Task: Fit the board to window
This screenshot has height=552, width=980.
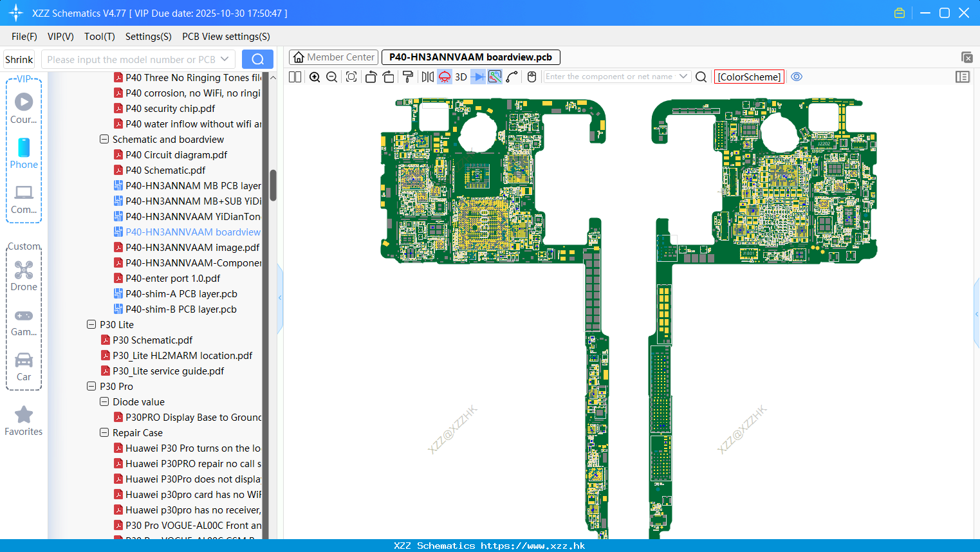Action: tap(351, 77)
